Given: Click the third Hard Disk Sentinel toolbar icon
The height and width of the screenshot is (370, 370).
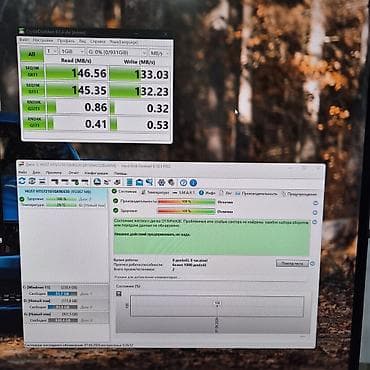Looking at the screenshot, I should [42, 181].
